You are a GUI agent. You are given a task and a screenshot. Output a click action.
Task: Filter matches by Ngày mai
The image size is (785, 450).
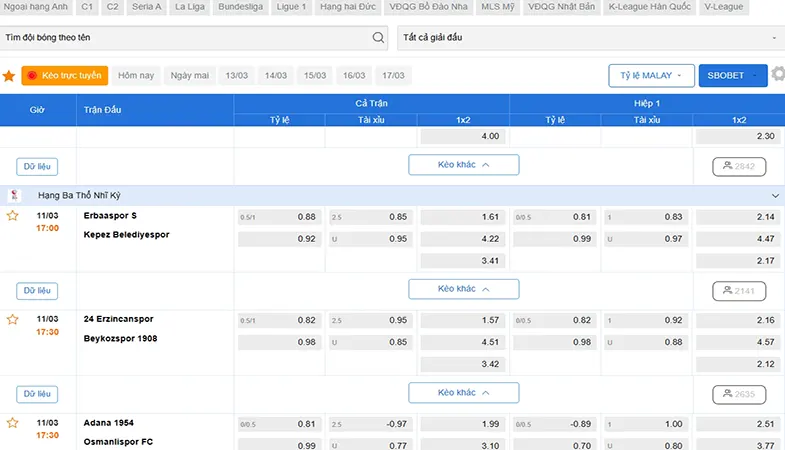point(190,76)
